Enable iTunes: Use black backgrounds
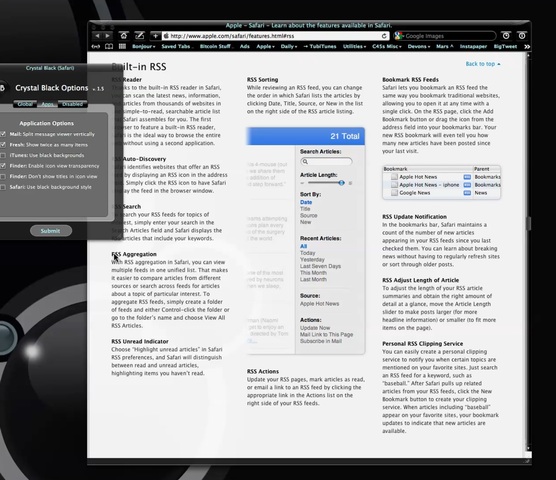 pos(3,155)
